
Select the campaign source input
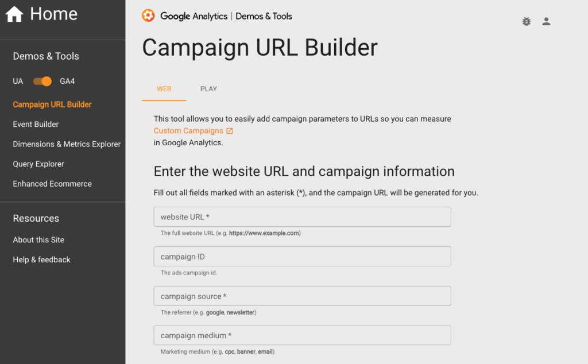click(302, 296)
